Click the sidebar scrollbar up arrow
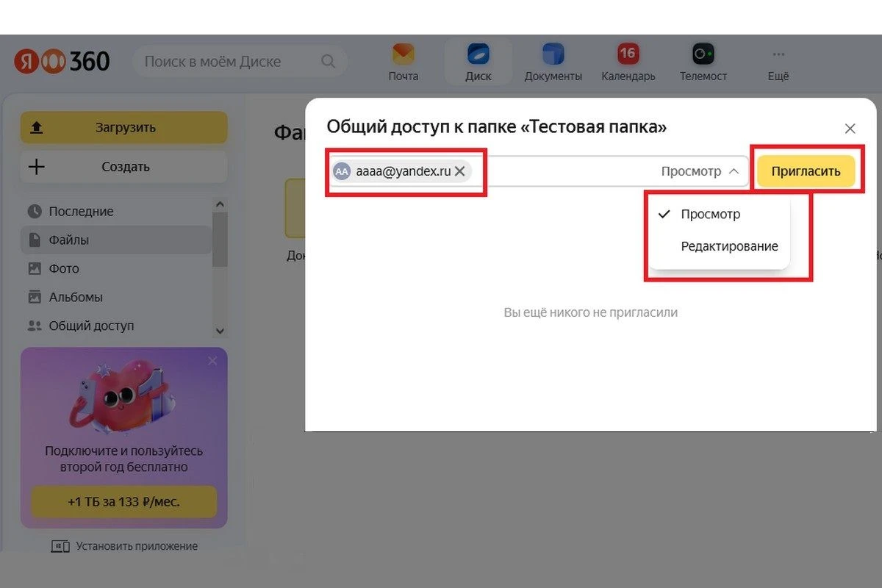 (x=219, y=204)
